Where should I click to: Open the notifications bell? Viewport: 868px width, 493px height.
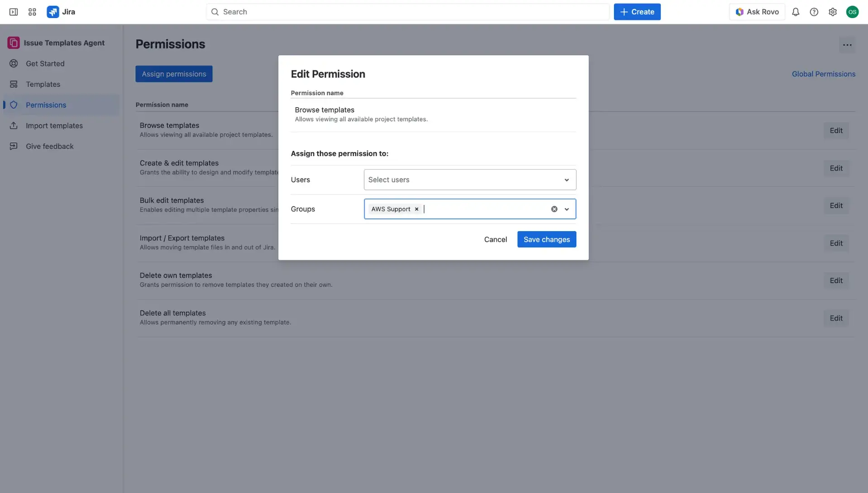pos(796,12)
